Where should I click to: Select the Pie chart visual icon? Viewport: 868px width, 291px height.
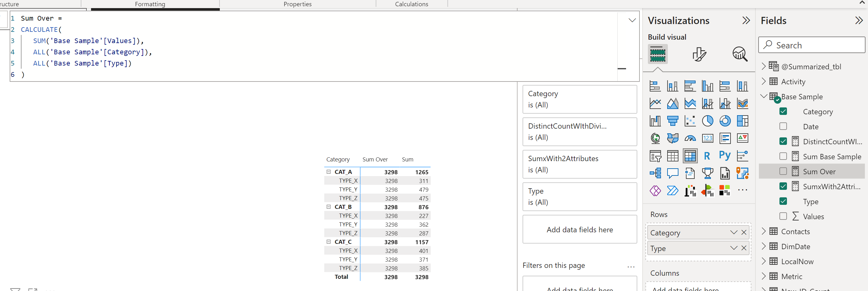[707, 121]
